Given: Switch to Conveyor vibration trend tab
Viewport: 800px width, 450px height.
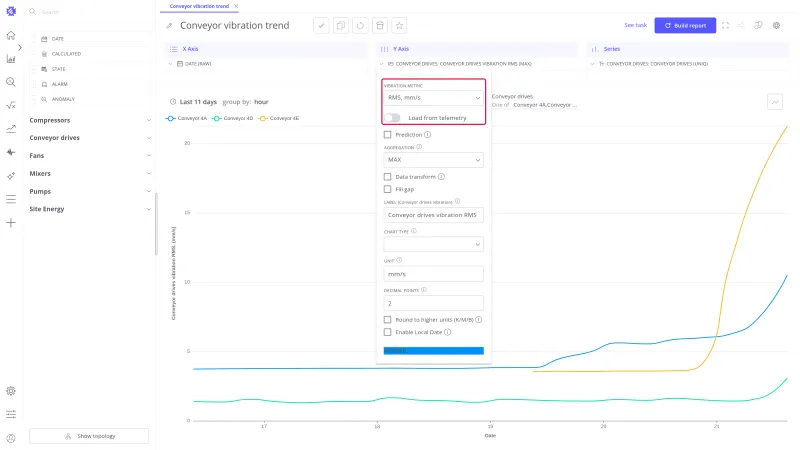Looking at the screenshot, I should tap(199, 6).
